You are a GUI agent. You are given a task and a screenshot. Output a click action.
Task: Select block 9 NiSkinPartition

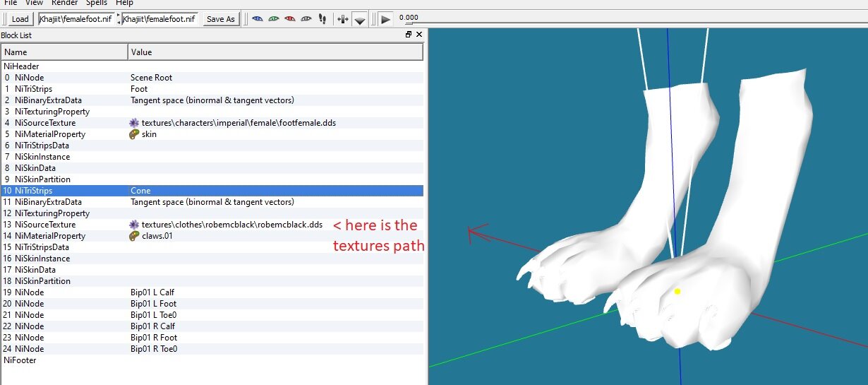point(212,179)
